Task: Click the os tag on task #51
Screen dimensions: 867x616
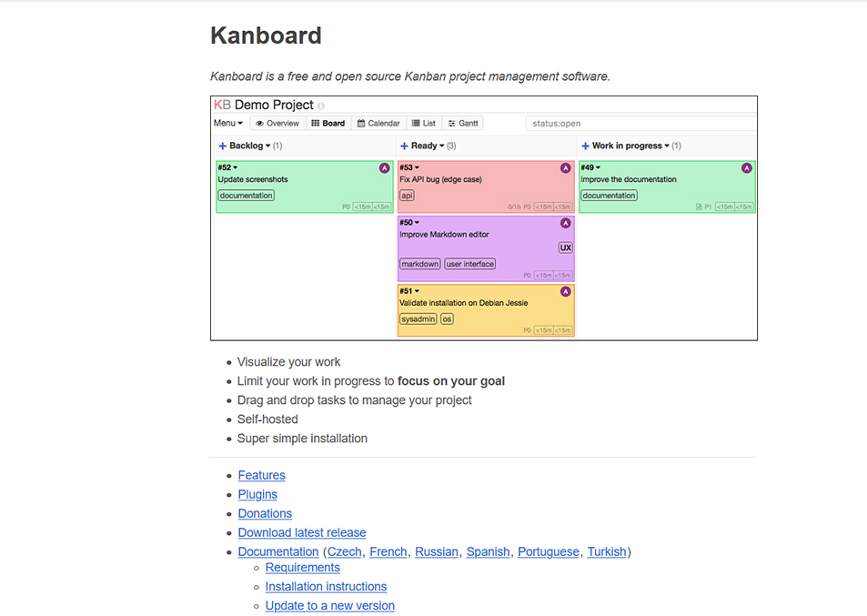Action: pos(447,319)
